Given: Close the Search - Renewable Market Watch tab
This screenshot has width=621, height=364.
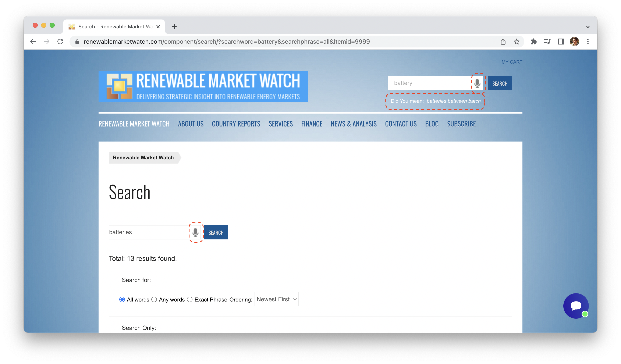Looking at the screenshot, I should (x=158, y=27).
